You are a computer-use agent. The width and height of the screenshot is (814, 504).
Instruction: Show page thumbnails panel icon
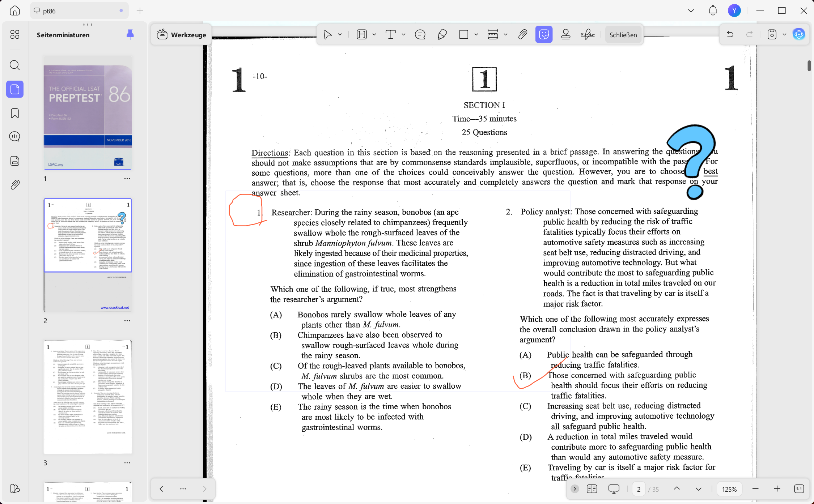tap(15, 89)
